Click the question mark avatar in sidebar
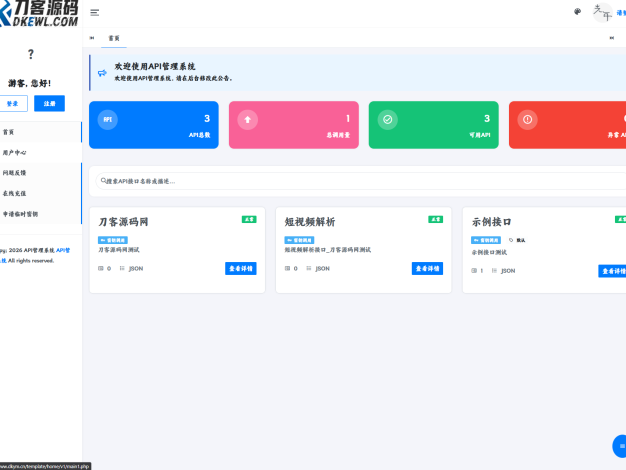 (31, 54)
